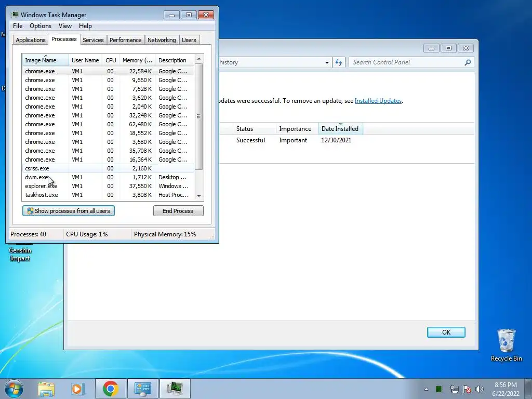This screenshot has width=532, height=399.
Task: Sort processes by Description column
Action: (x=175, y=60)
